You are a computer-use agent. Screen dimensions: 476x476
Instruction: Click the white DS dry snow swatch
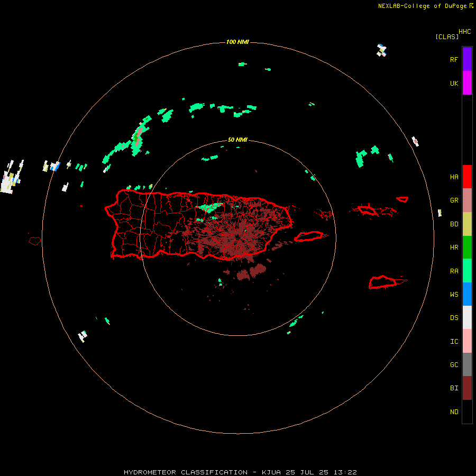467,317
